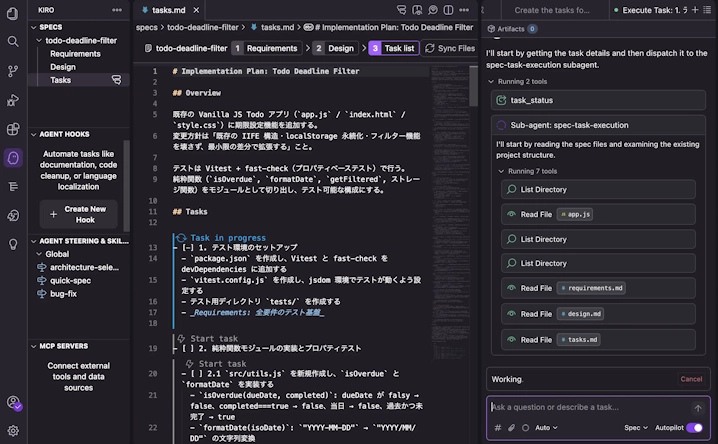The image size is (718, 444).
Task: Start a new chat session with plus icon
Action: click(695, 10)
